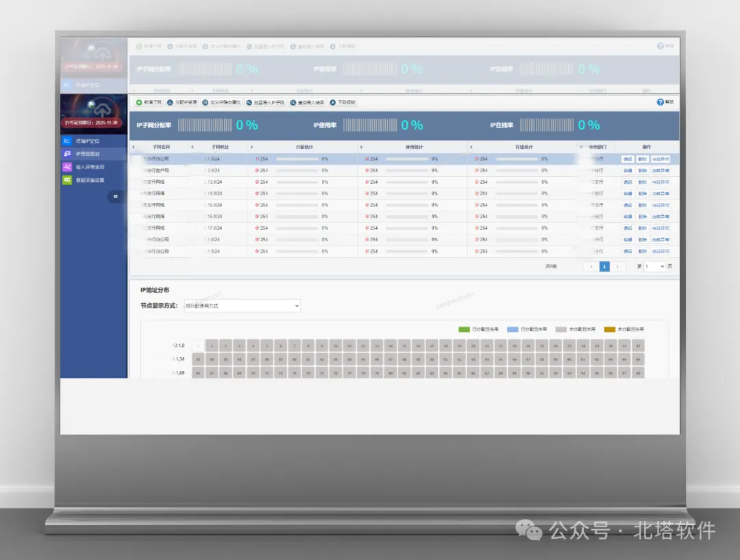
Task: Click 删除 for the 3.0/24 subnet row
Action: pos(642,171)
